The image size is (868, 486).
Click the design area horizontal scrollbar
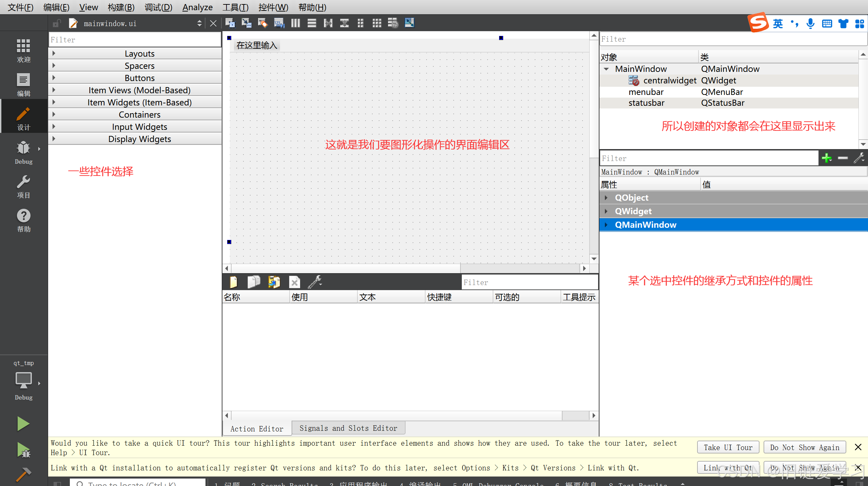(x=346, y=268)
